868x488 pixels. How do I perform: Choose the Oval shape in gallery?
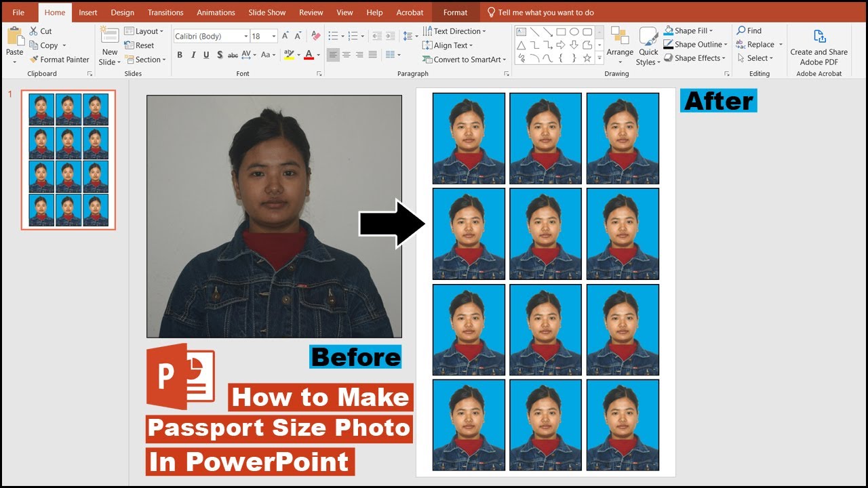click(x=574, y=32)
